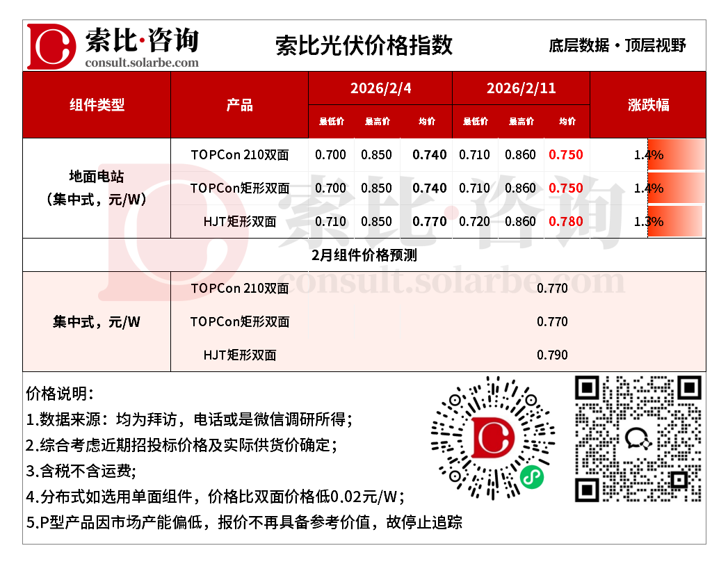Collapse the 地面电站 group header
Image resolution: width=728 pixels, height=564 pixels.
coord(97,188)
